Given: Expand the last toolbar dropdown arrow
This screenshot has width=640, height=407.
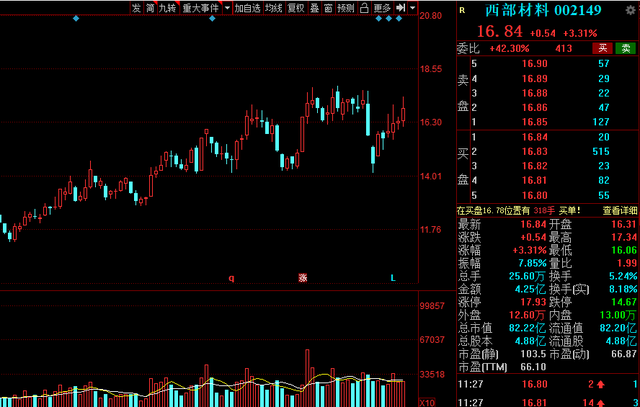Looking at the screenshot, I should point(413,8).
